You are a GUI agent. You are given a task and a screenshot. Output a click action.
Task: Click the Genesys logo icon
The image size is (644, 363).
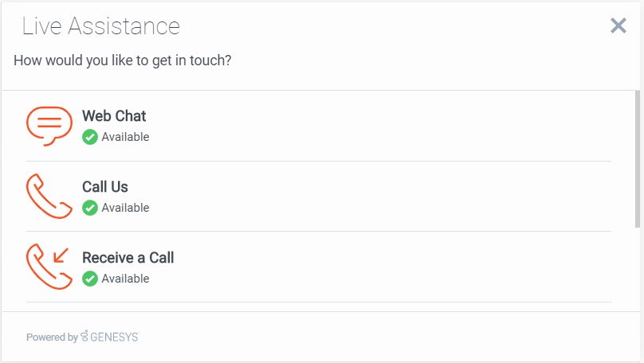coord(84,337)
